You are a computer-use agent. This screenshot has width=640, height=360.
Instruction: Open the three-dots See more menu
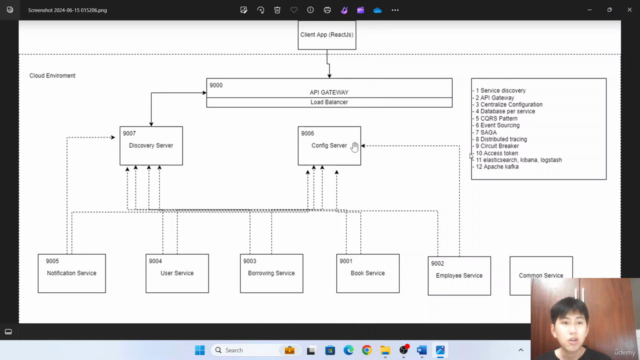(395, 10)
